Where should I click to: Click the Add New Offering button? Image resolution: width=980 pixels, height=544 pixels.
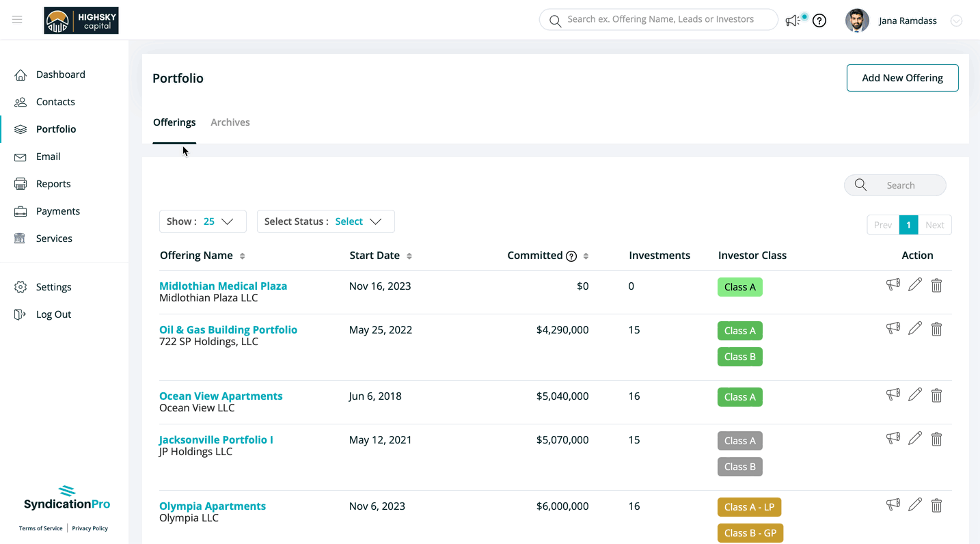click(x=902, y=78)
